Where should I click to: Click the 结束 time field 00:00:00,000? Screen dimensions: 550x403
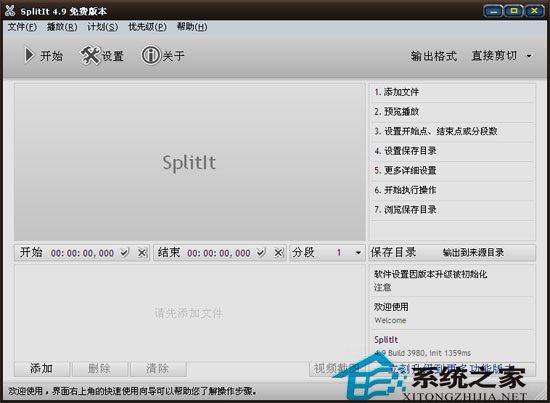coord(219,253)
